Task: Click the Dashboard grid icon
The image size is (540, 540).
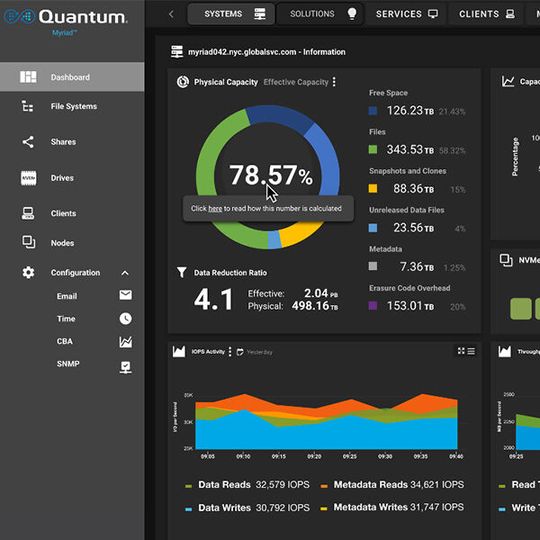Action: (28, 77)
